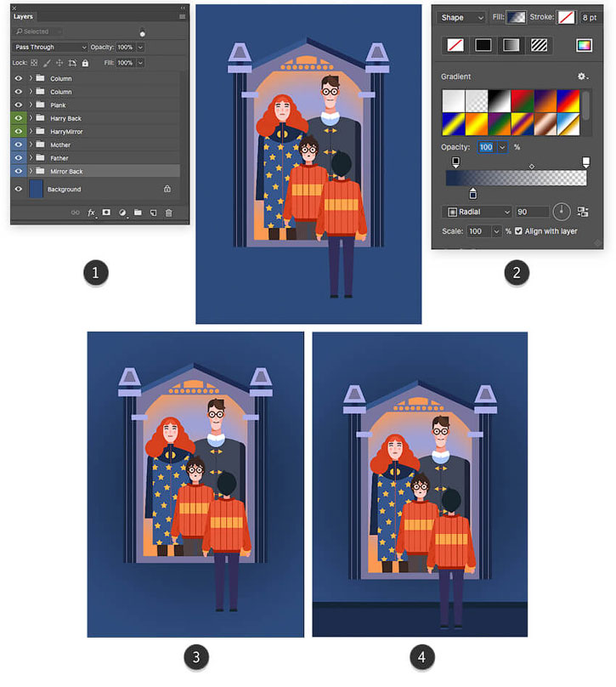
Task: Hide the top Column group
Action: [19, 78]
